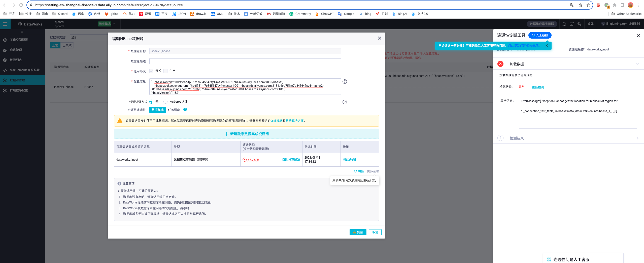Click the 数据源描述 input field
The image size is (644, 263).
coord(245,61)
